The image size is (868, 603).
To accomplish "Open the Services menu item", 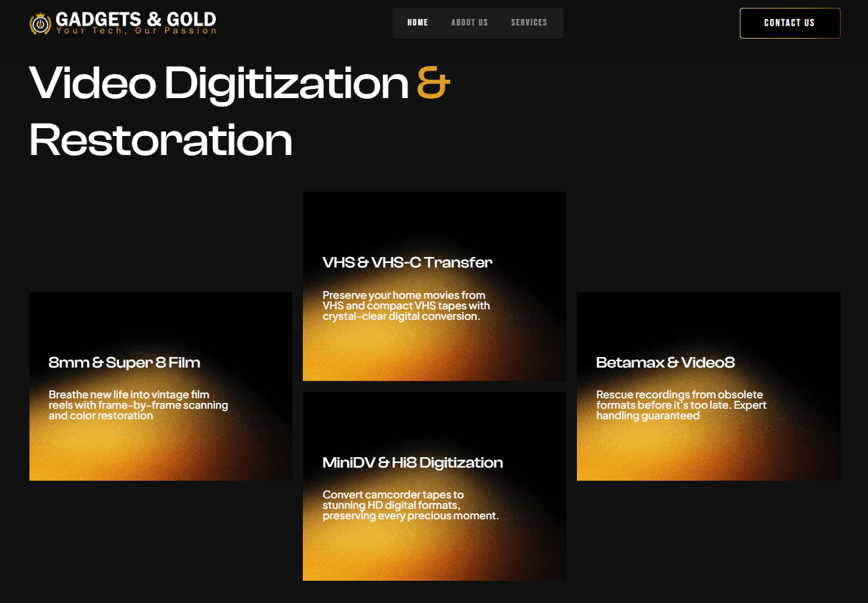I will [529, 22].
